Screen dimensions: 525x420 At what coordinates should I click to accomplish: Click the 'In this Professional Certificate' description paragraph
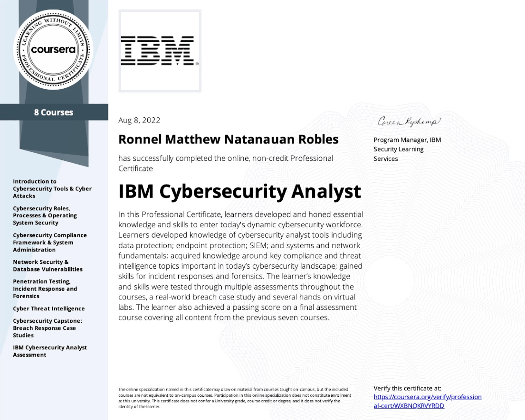point(241,266)
